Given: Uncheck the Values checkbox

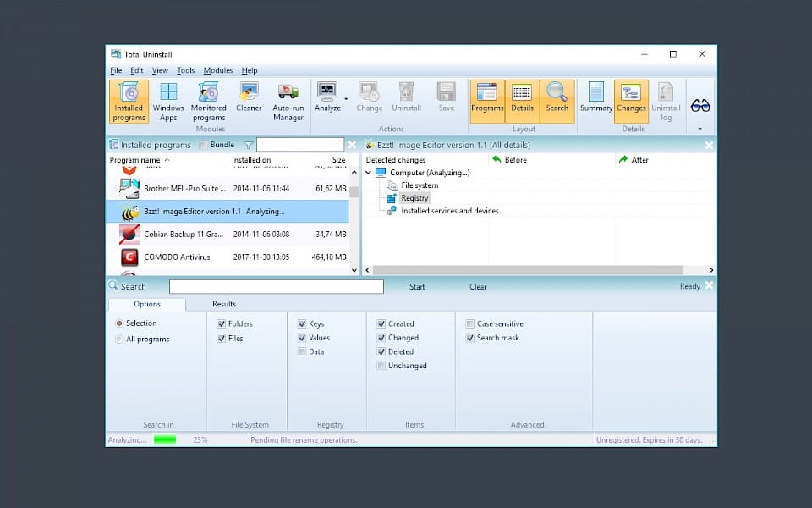Looking at the screenshot, I should pyautogui.click(x=302, y=338).
